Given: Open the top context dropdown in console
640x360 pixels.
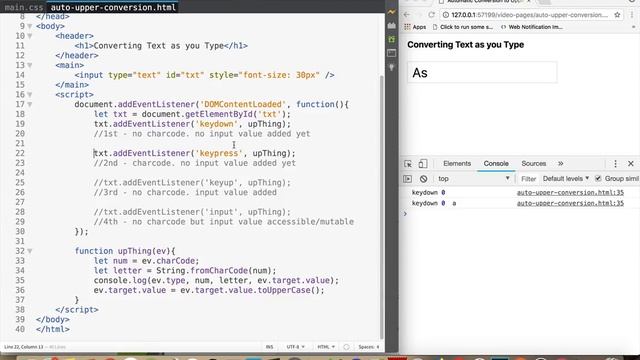Looking at the screenshot, I should point(473,179).
